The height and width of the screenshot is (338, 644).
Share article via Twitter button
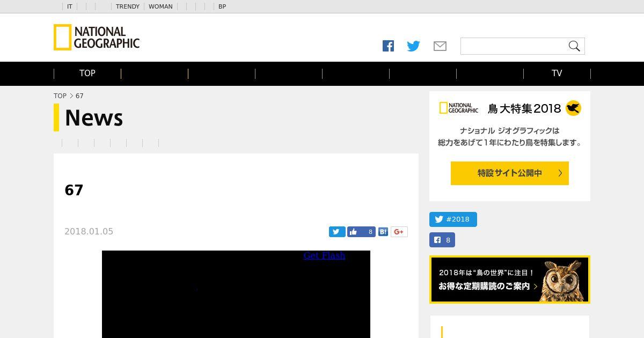point(336,232)
